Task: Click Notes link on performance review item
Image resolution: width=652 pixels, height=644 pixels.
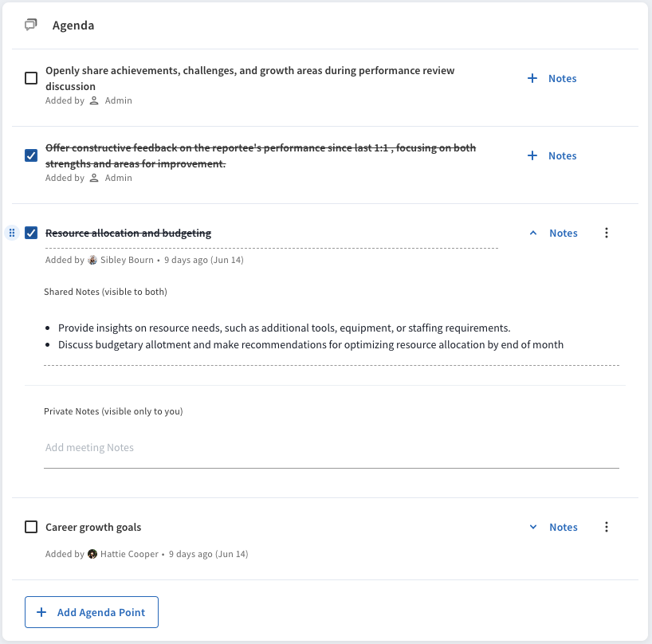Action: [x=562, y=79]
